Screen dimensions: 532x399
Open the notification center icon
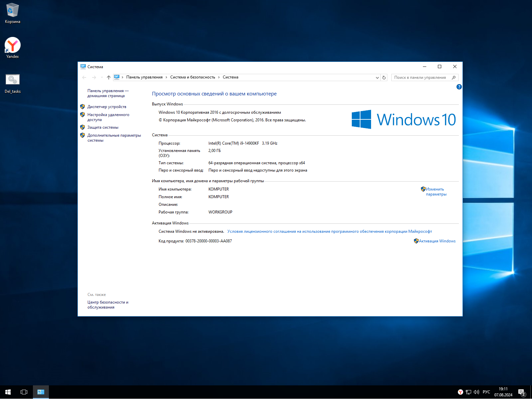tap(522, 392)
